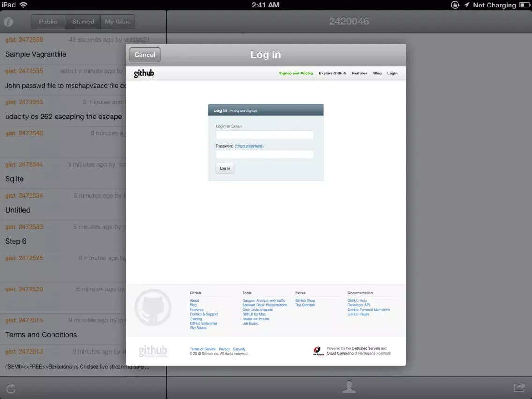
Task: Select gist 2472520 in the list
Action: pos(63,299)
